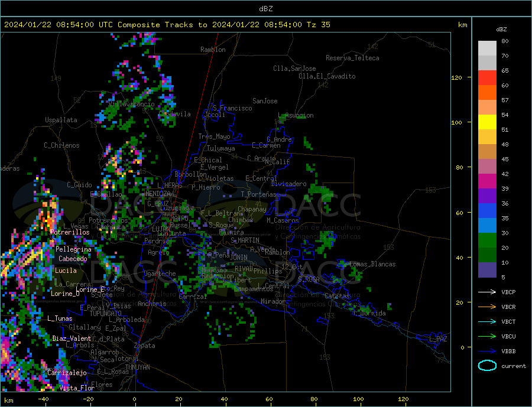Click the 'Villavicencio' map label
This screenshot has height=407, width=532.
coord(131,104)
